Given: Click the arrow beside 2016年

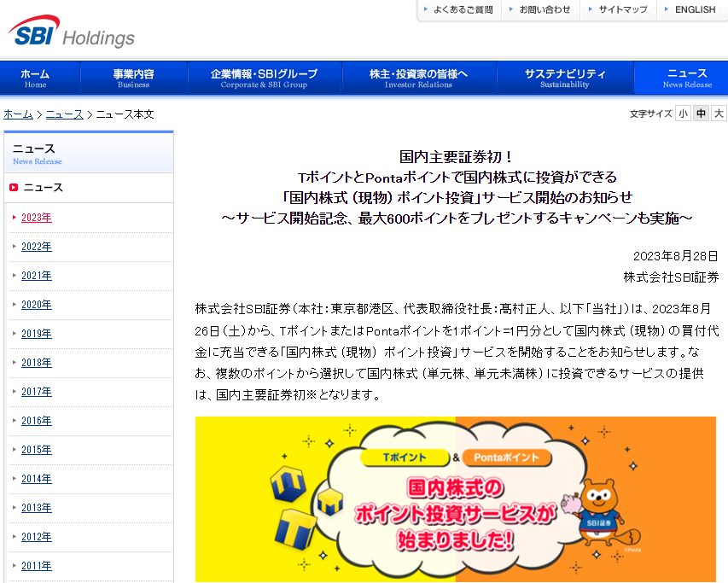Looking at the screenshot, I should click(x=15, y=420).
